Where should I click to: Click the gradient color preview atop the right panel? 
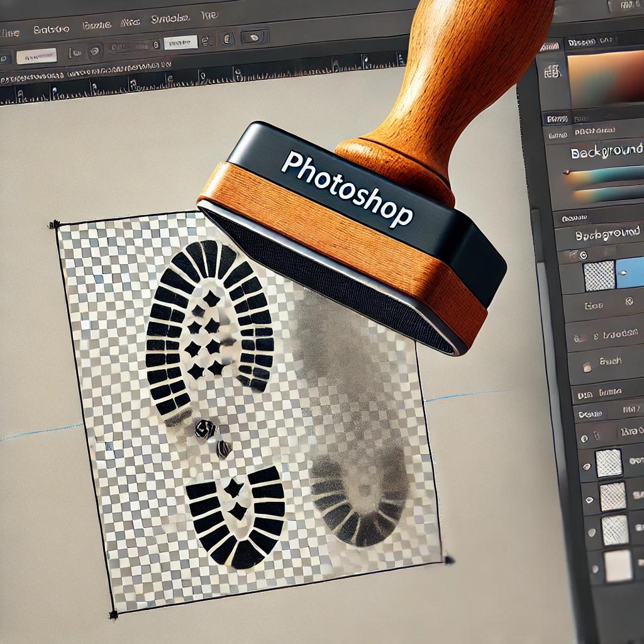click(x=606, y=78)
